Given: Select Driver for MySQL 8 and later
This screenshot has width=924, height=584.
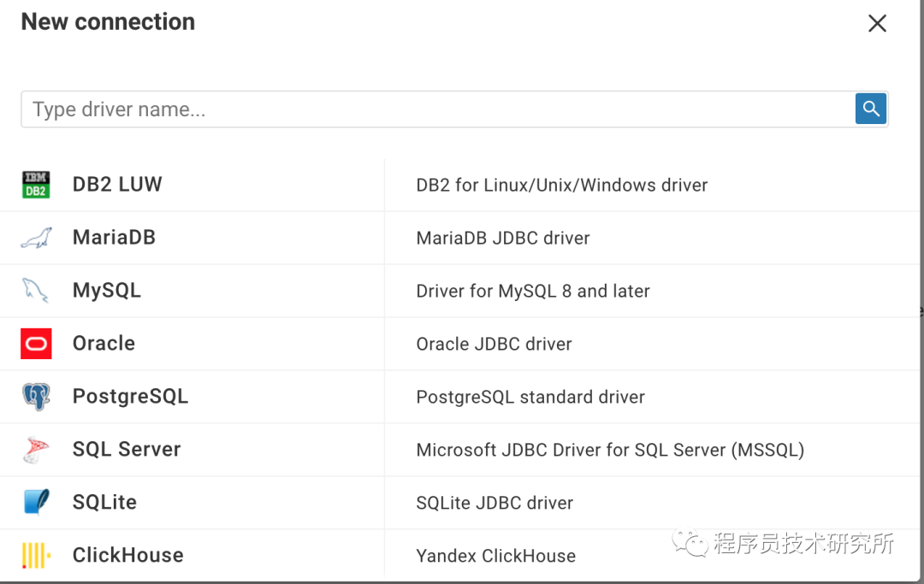Looking at the screenshot, I should [x=532, y=291].
